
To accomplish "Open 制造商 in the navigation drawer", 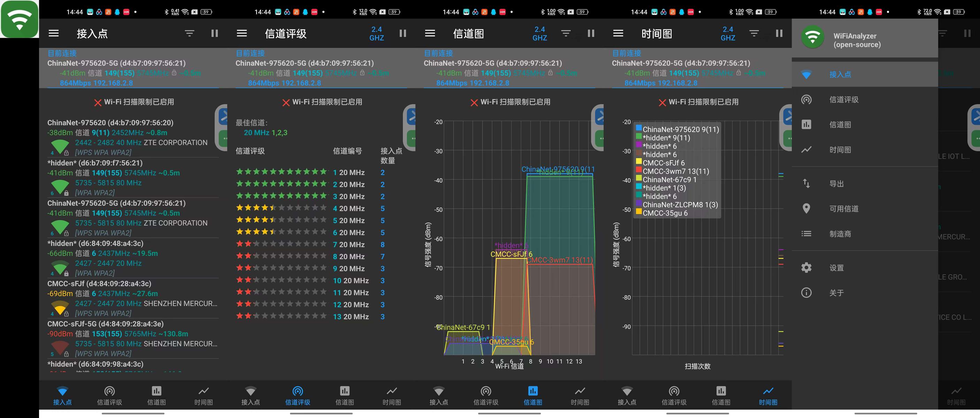I will coord(865,234).
